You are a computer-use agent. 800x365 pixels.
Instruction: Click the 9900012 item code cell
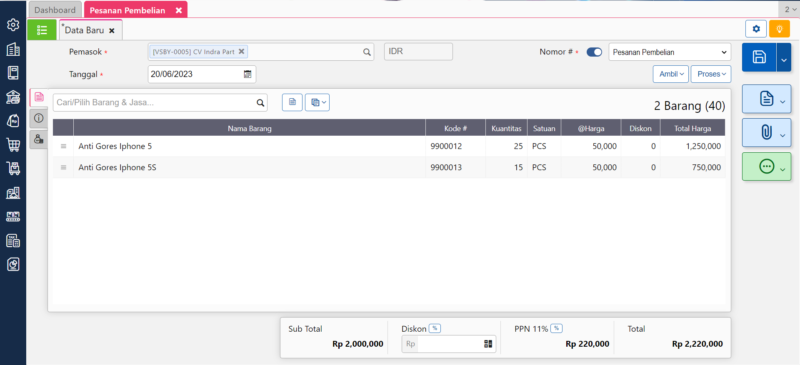click(456, 146)
